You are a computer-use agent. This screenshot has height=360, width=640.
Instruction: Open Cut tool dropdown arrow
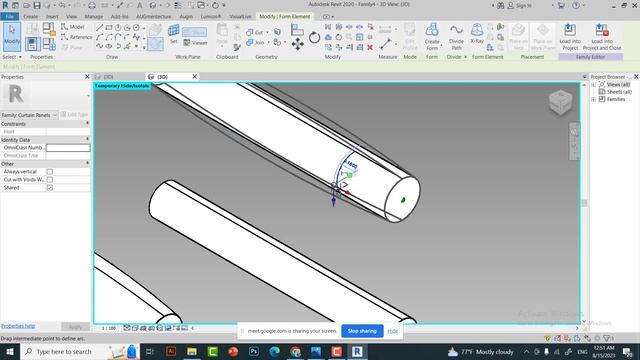pyautogui.click(x=267, y=32)
